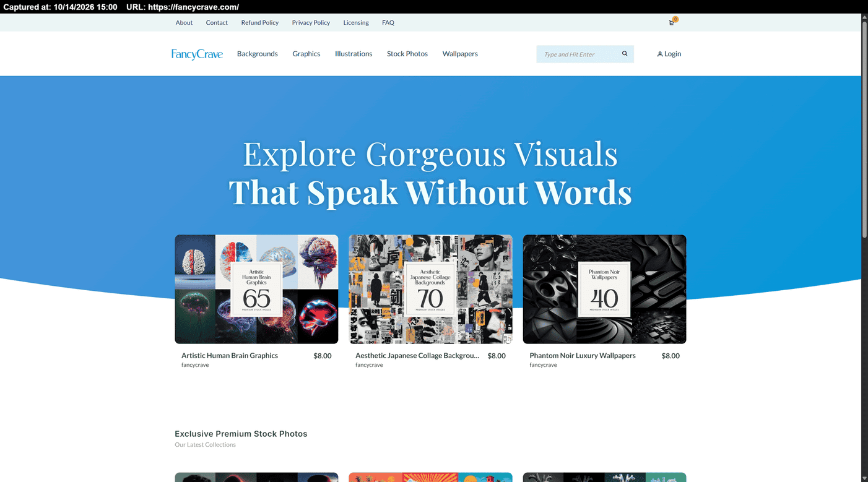Select the Graphics menu item
Image resolution: width=868 pixels, height=482 pixels.
click(306, 54)
